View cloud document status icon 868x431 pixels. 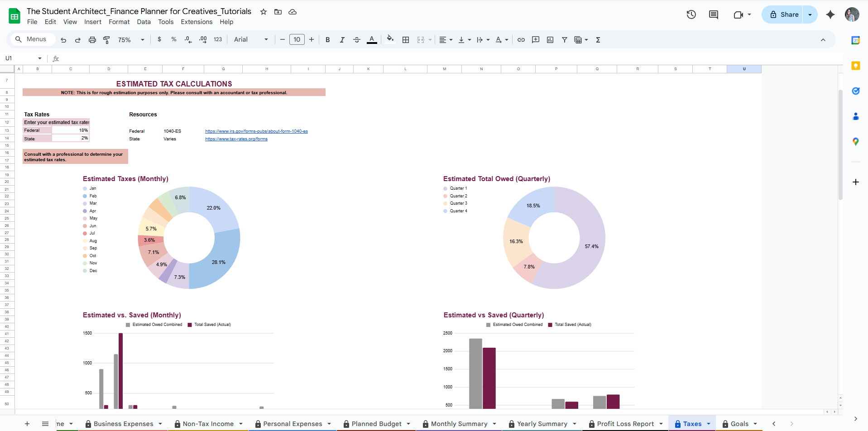(293, 12)
